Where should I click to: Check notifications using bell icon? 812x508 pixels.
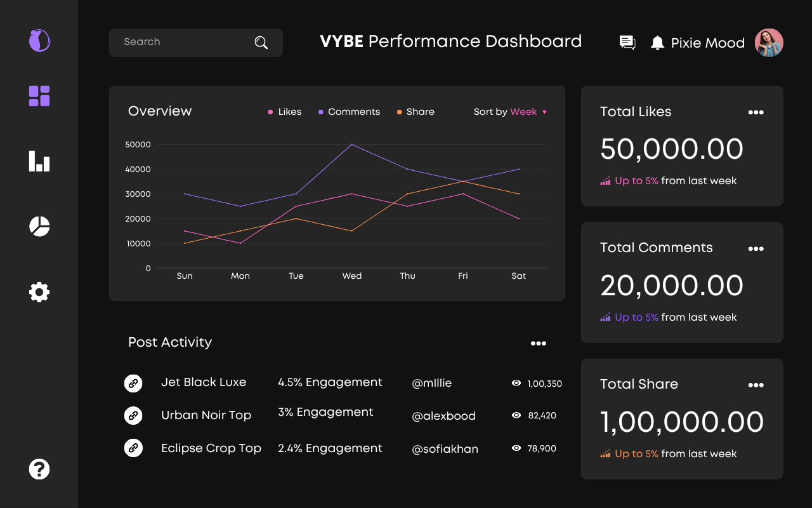tap(657, 43)
